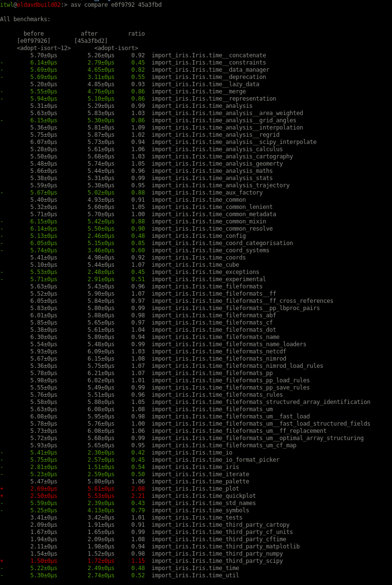
Task: Click the time_fileformats_netcdf benchmark name
Action: pyautogui.click(x=219, y=351)
